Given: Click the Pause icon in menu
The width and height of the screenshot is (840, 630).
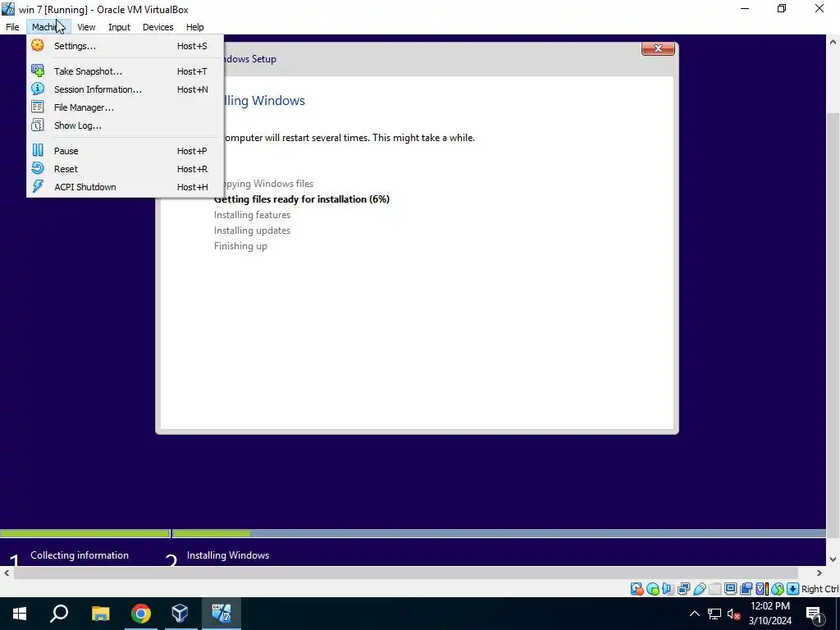Looking at the screenshot, I should pyautogui.click(x=38, y=151).
